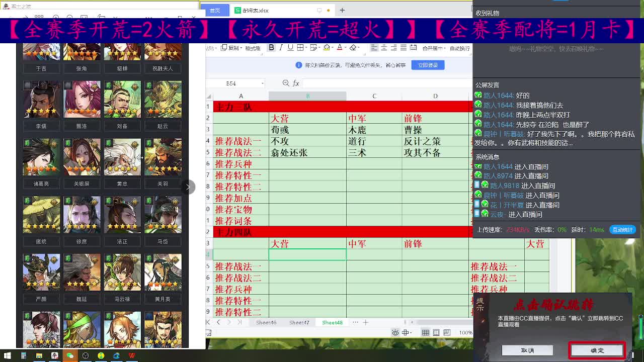This screenshot has width=644, height=362.
Task: Open File Explorer from the taskbar
Action: tap(39, 356)
